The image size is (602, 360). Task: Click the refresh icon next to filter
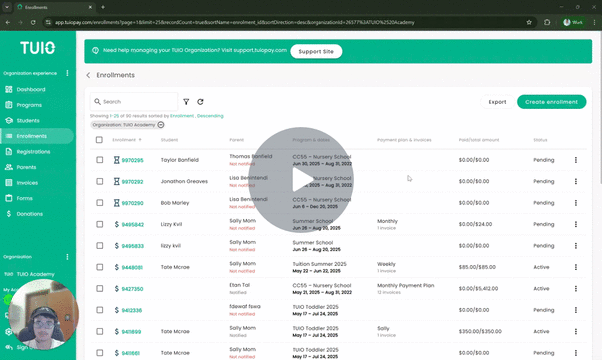coord(200,102)
